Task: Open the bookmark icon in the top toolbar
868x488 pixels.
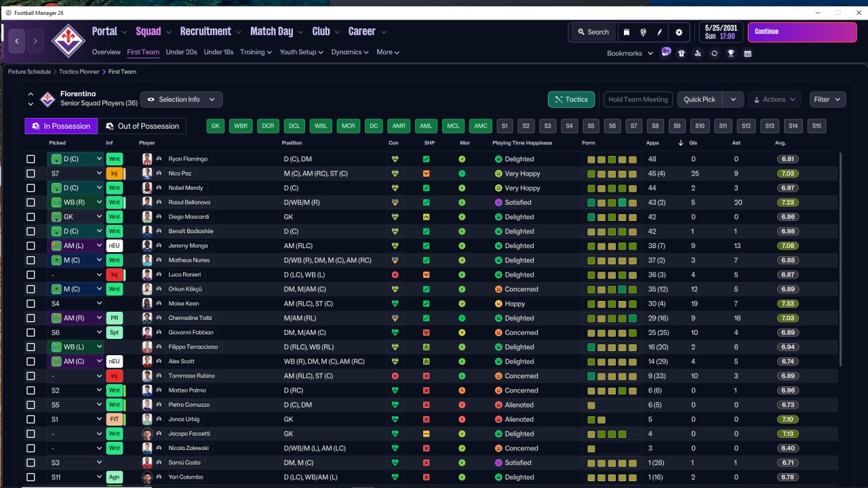Action: (x=627, y=32)
